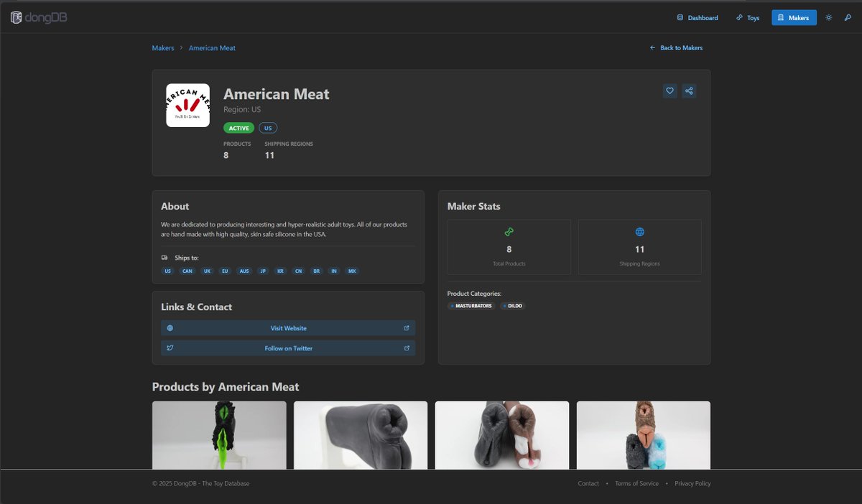The height and width of the screenshot is (504, 862).
Task: Switch to the Dashboard tab
Action: click(x=697, y=17)
